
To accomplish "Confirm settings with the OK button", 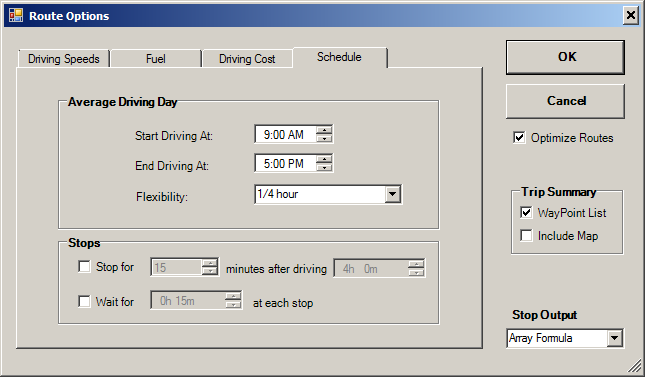I will pyautogui.click(x=565, y=57).
